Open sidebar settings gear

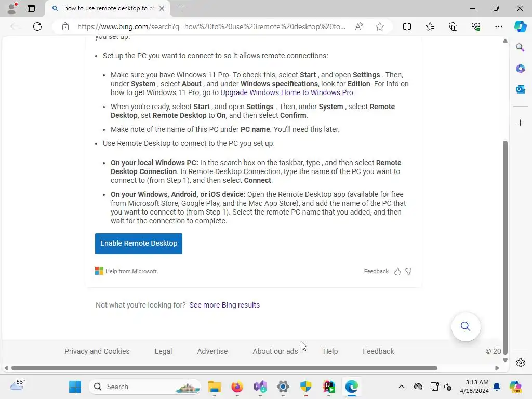coord(520,363)
